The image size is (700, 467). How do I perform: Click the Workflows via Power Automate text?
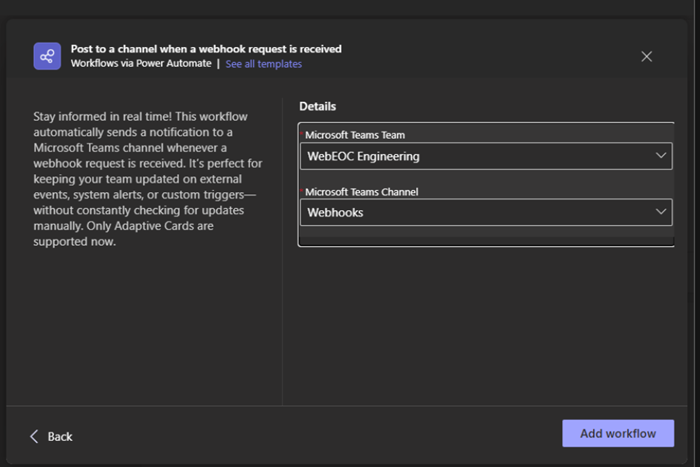click(x=141, y=64)
